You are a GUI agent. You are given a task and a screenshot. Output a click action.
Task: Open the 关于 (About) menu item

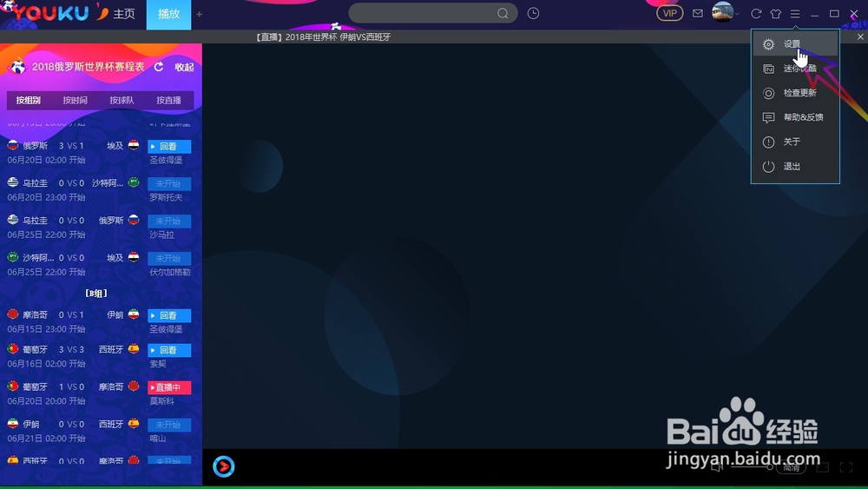click(795, 142)
